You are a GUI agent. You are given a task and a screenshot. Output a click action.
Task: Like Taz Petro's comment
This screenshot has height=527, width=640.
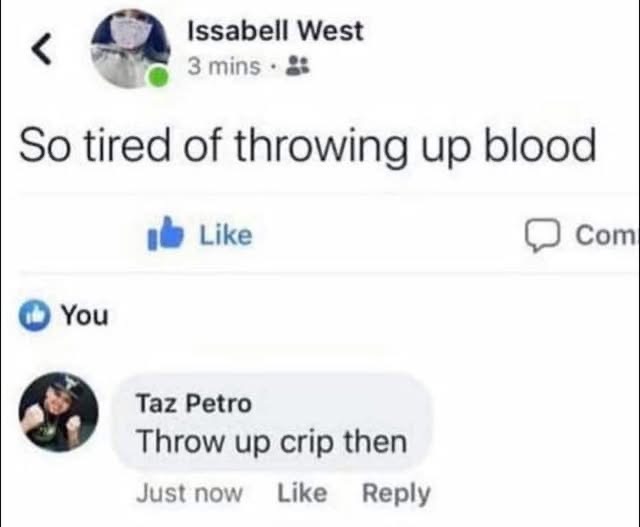[x=302, y=493]
